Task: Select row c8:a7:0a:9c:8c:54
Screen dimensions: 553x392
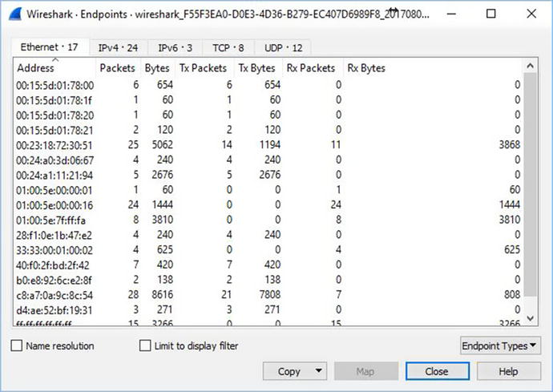Action: [x=268, y=295]
